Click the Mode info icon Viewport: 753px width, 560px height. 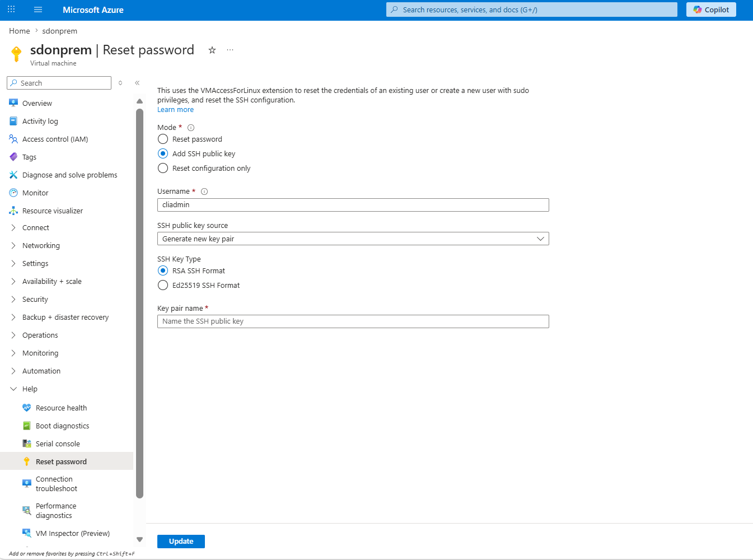pos(191,128)
